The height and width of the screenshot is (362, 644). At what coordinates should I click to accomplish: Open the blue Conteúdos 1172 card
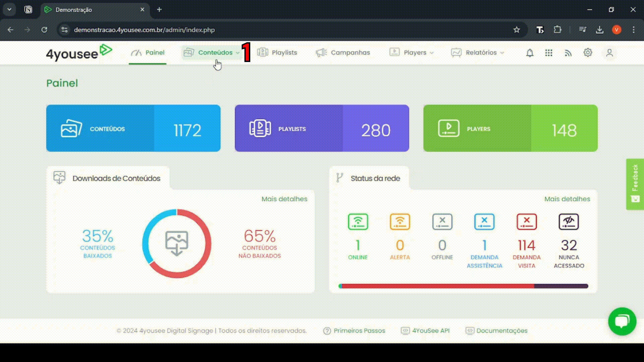coord(133,128)
